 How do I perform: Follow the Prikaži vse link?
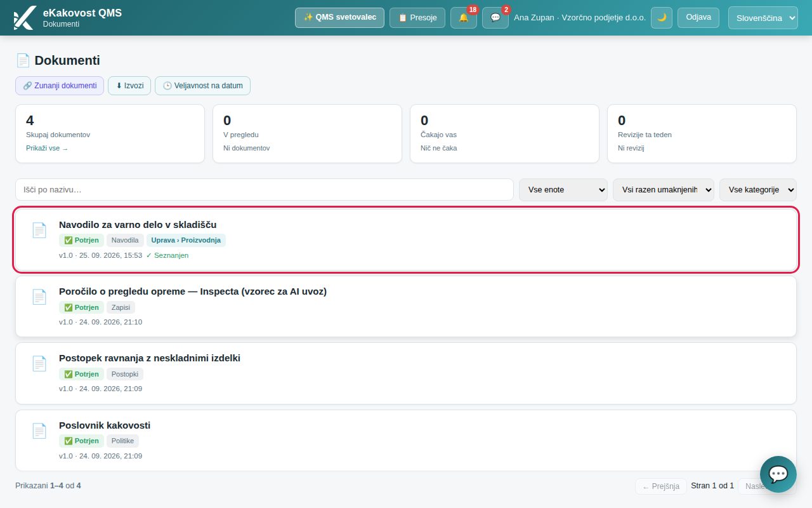pos(47,148)
